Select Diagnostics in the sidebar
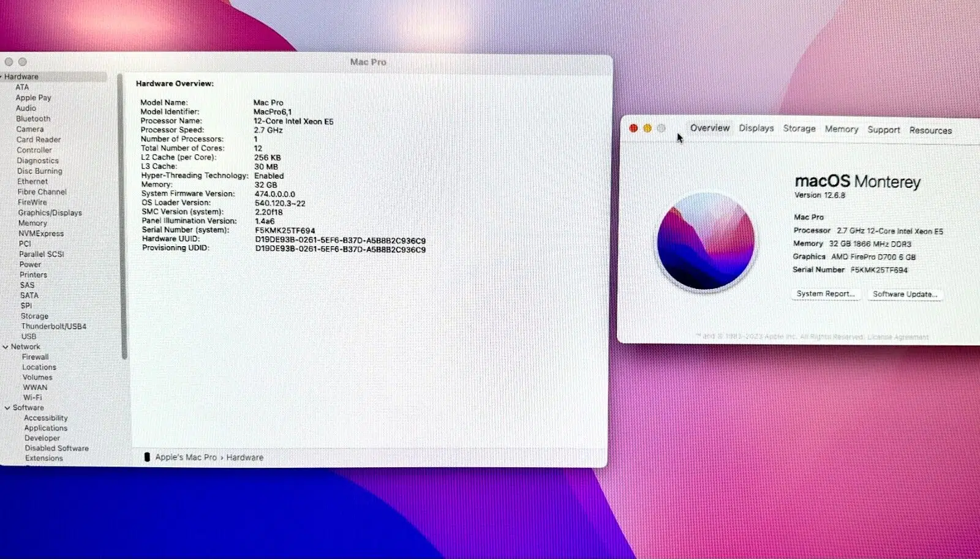This screenshot has width=980, height=559. click(38, 160)
